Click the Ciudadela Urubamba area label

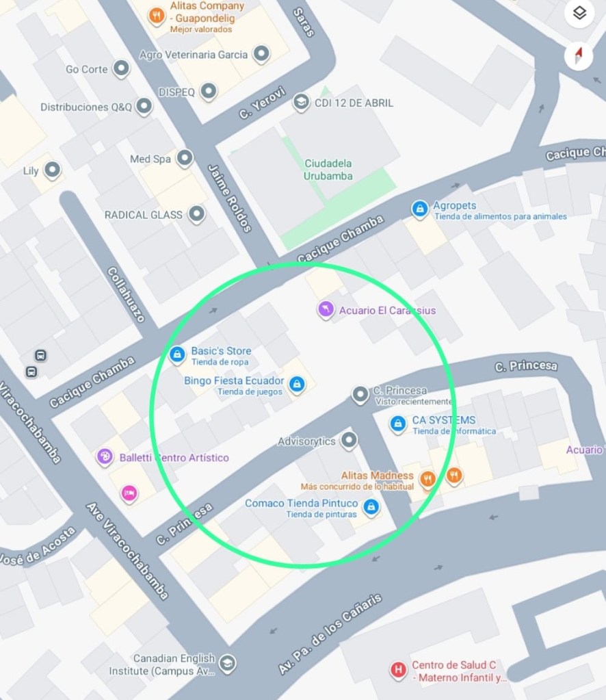click(328, 170)
